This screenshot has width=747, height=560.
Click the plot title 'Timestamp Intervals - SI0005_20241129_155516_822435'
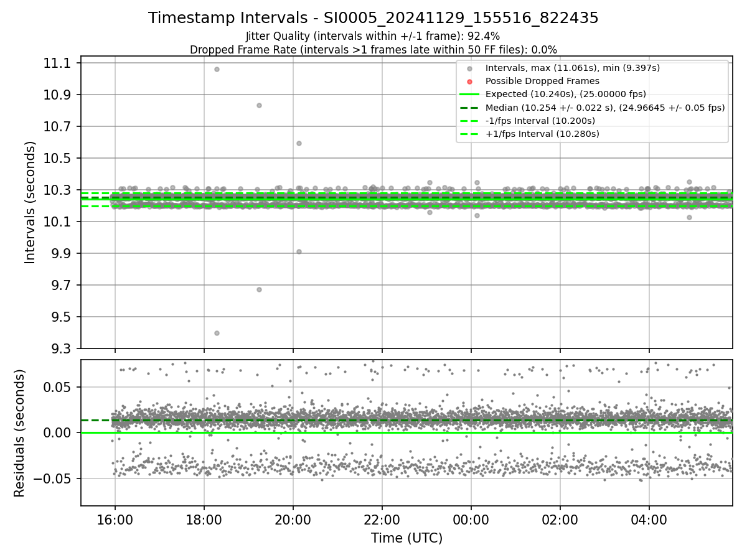click(x=374, y=18)
